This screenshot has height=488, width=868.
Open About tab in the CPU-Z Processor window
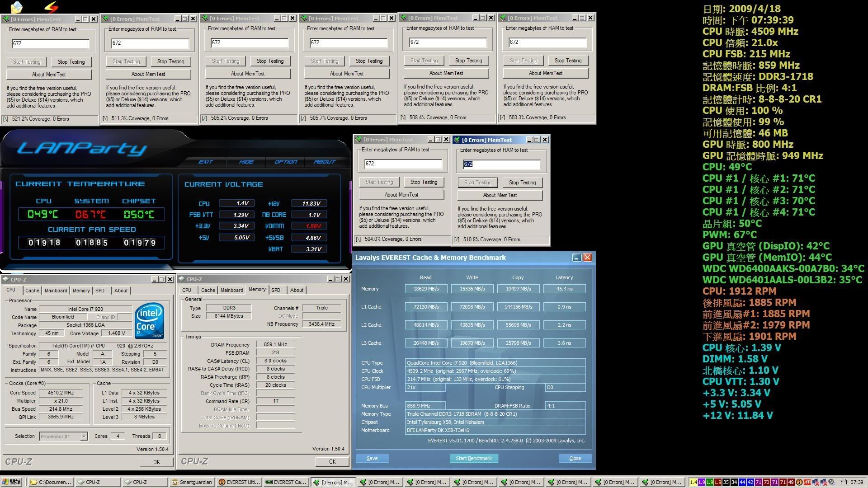121,291
